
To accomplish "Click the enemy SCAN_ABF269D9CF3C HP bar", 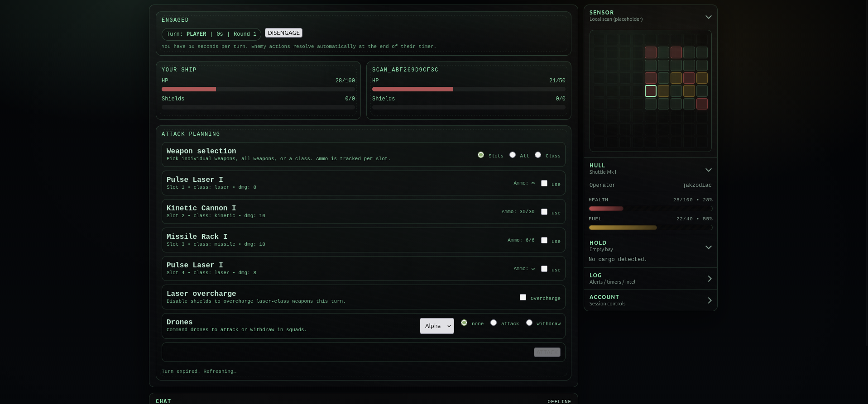I will coord(469,89).
